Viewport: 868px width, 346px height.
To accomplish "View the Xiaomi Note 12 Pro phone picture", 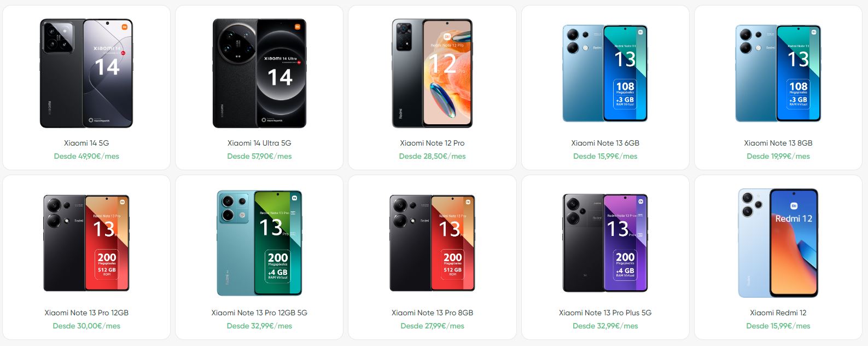I will click(x=432, y=73).
